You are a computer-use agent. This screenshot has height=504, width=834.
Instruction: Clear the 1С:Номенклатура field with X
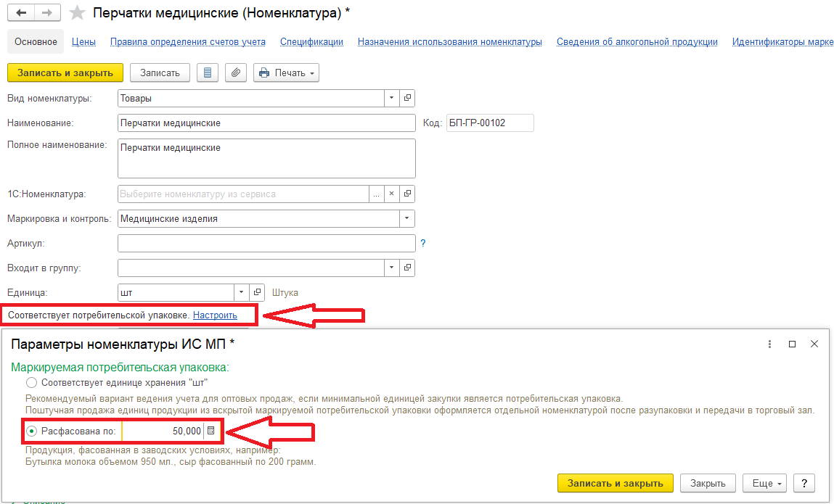point(391,194)
